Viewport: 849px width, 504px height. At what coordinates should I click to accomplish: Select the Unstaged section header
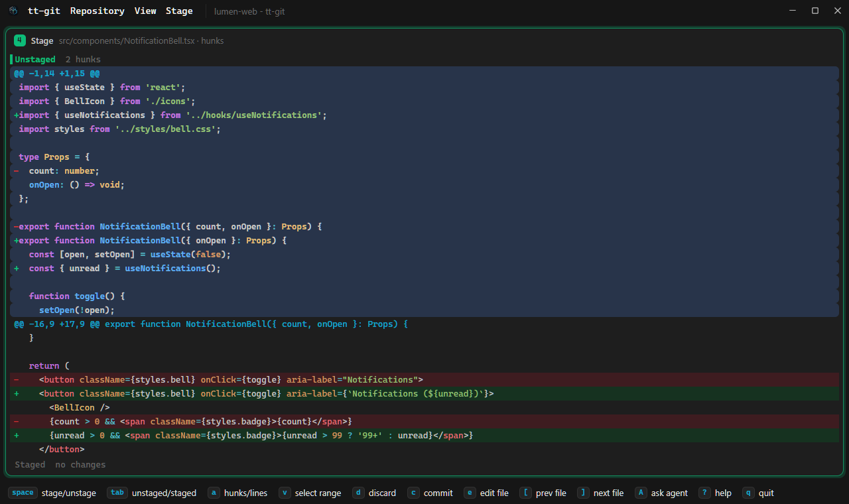[x=35, y=59]
